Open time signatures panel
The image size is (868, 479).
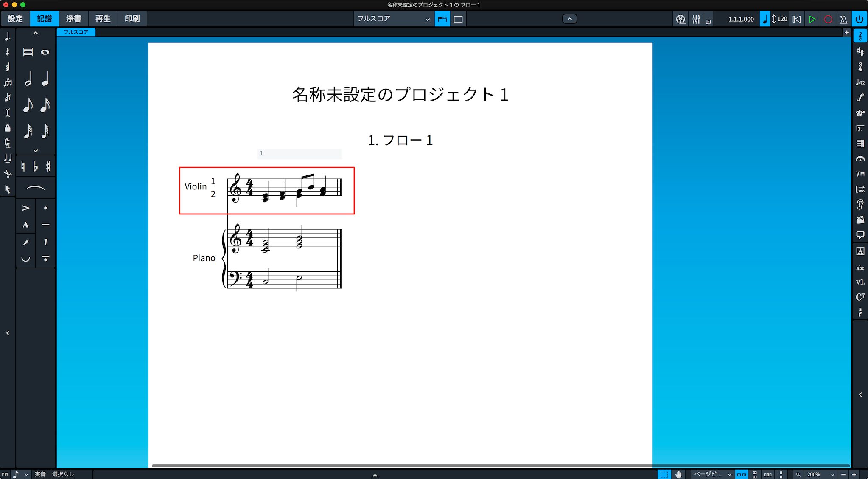point(860,67)
